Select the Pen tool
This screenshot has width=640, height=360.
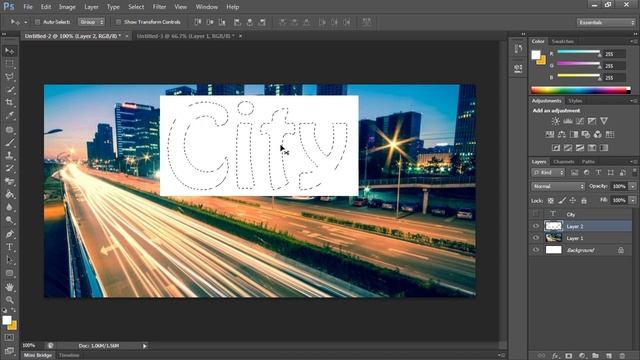click(9, 234)
